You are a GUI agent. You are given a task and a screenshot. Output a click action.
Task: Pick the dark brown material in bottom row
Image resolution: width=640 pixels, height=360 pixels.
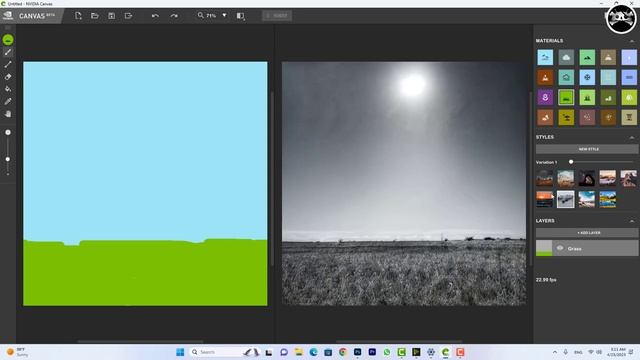[608, 118]
